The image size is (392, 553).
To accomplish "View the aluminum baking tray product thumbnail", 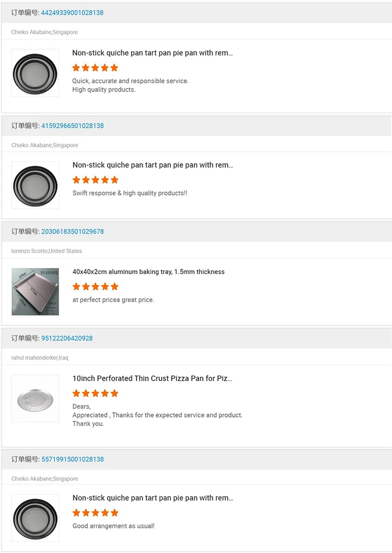I will (x=35, y=291).
